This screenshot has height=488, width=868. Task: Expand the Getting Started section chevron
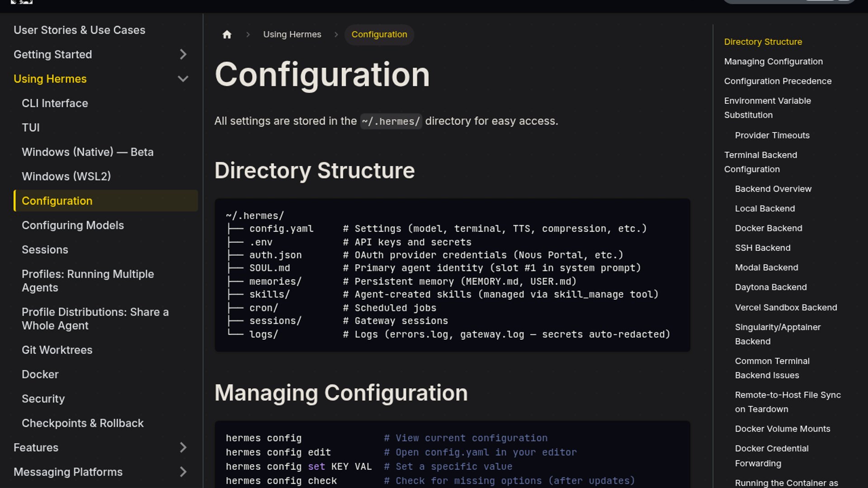point(183,54)
